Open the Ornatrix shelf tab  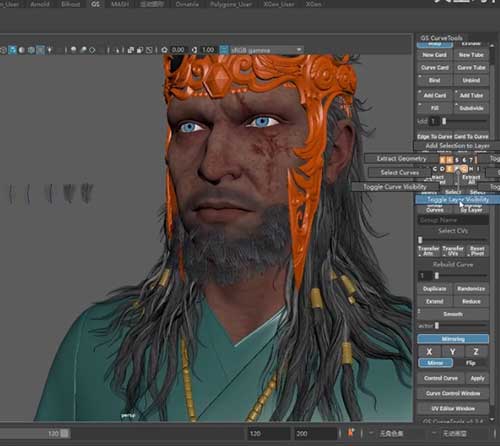187,4
